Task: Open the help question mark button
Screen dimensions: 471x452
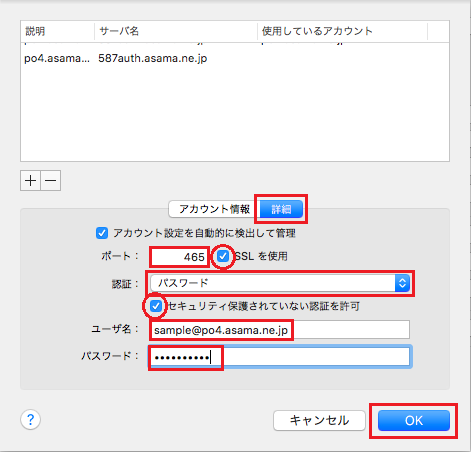Action: [31, 419]
